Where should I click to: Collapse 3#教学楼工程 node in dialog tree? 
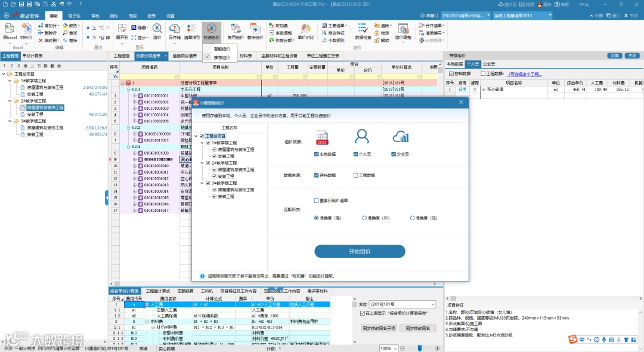pyautogui.click(x=202, y=183)
